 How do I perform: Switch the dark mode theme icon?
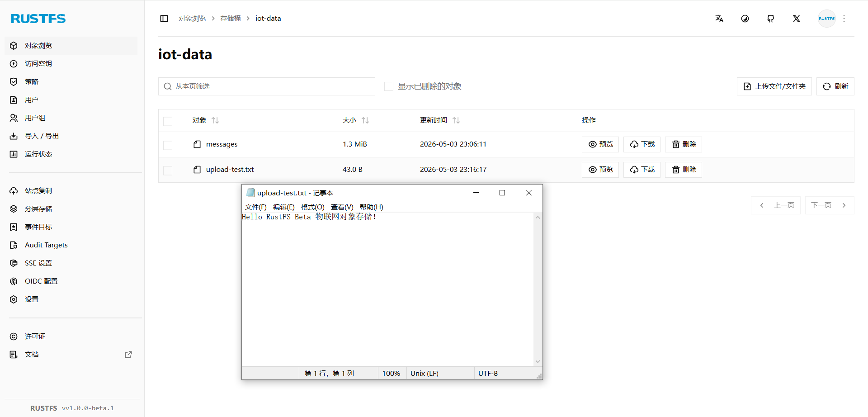pyautogui.click(x=745, y=19)
